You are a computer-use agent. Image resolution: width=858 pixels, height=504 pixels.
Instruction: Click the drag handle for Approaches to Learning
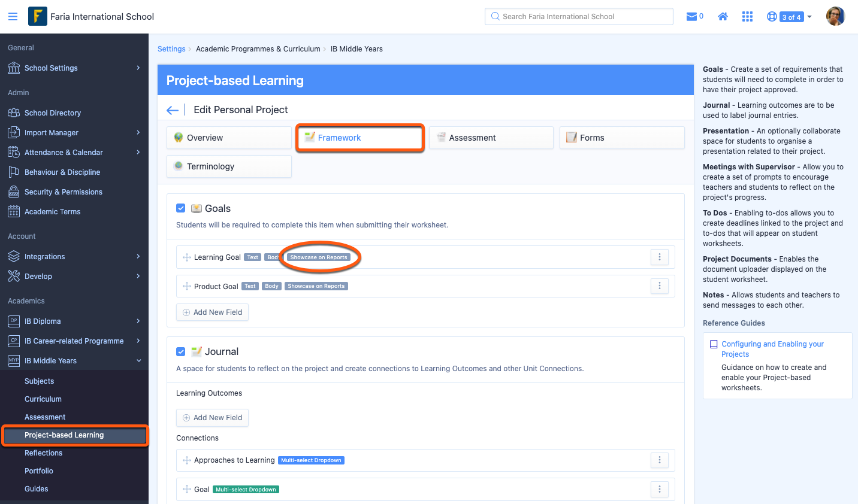click(186, 460)
